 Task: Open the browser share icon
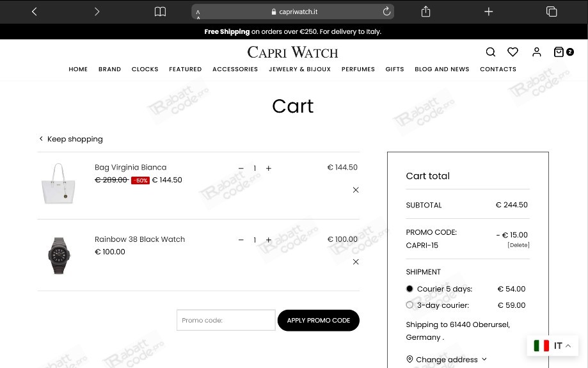pos(425,12)
